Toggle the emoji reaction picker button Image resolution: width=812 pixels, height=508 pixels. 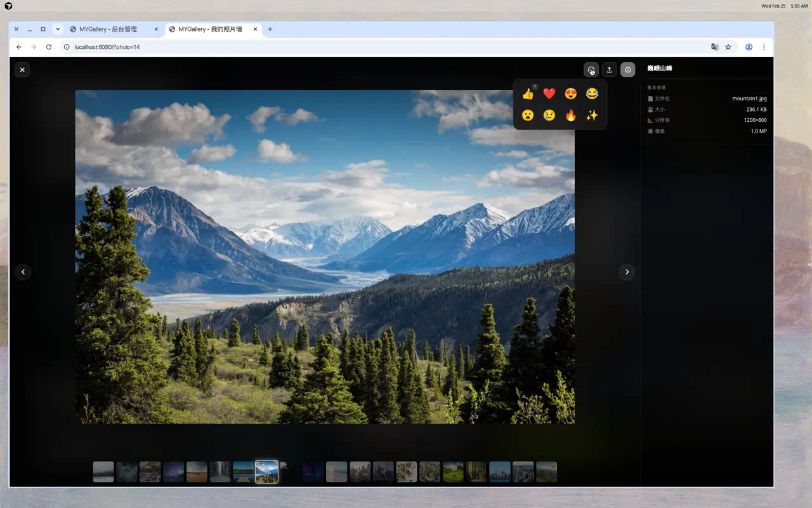pos(591,70)
